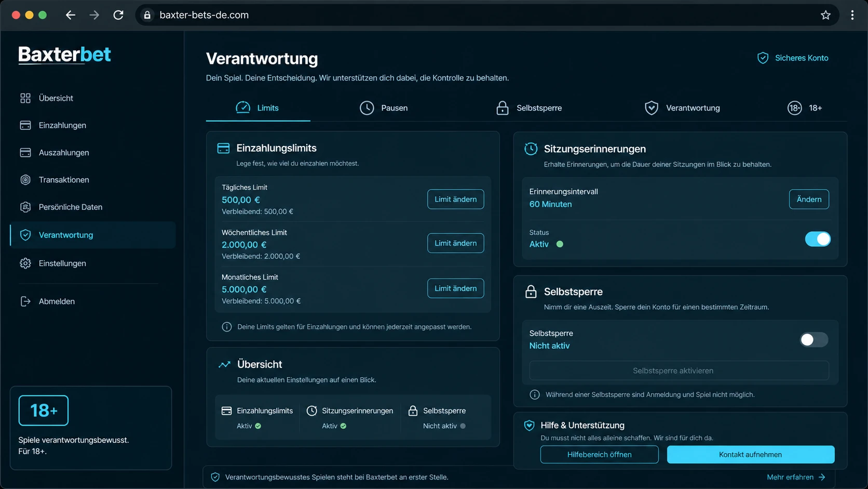Image resolution: width=868 pixels, height=489 pixels.
Task: Enable the Selbstsperre toggle switch
Action: point(813,340)
